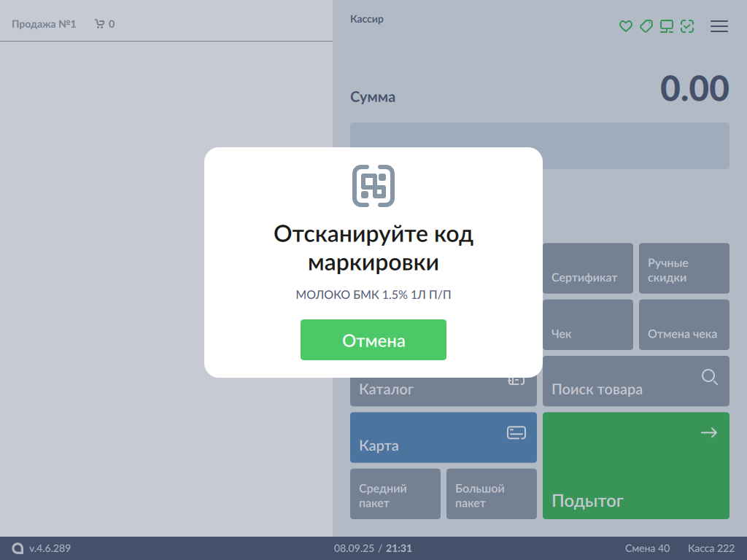Screen dimensions: 747x560
Task: Click the QR marking code icon
Action: pyautogui.click(x=373, y=185)
